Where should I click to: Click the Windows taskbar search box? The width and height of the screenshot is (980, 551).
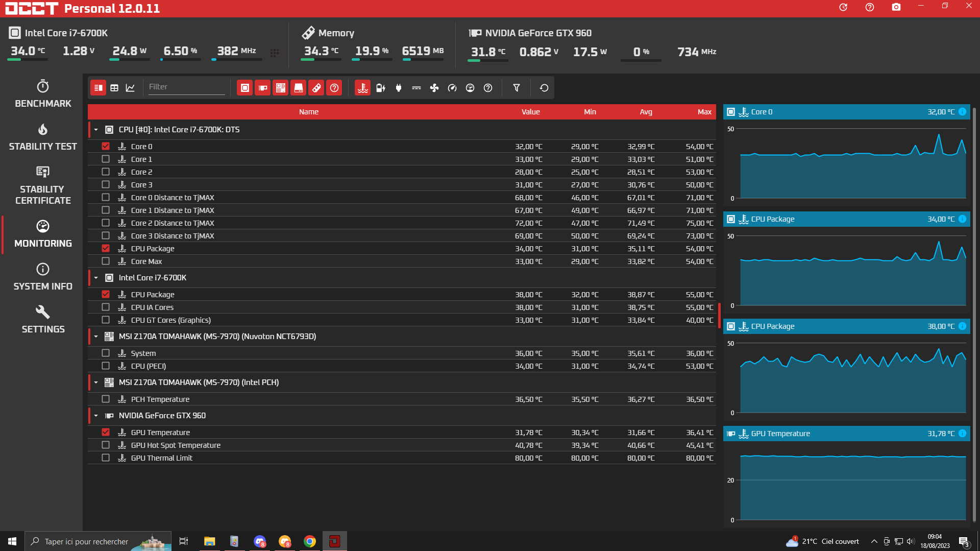pos(98,541)
